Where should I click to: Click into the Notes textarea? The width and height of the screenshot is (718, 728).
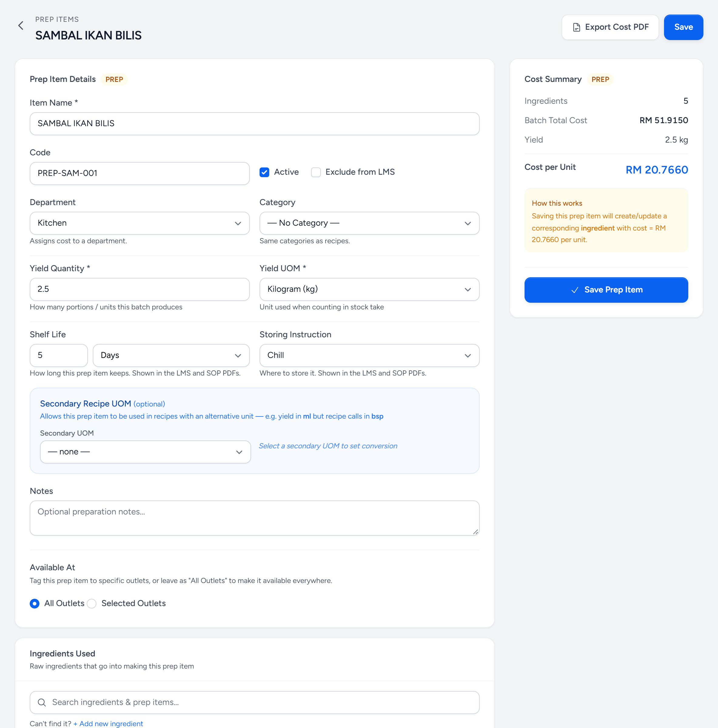point(254,518)
